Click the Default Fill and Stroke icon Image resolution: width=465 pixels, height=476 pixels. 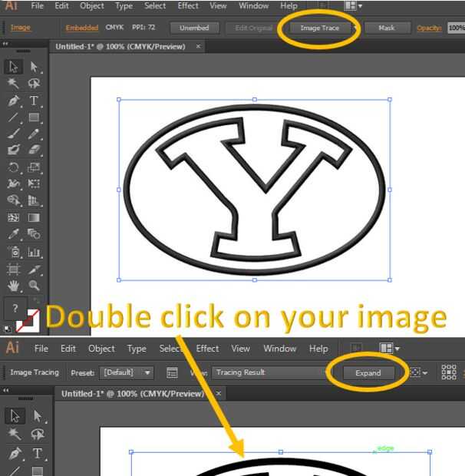click(7, 328)
